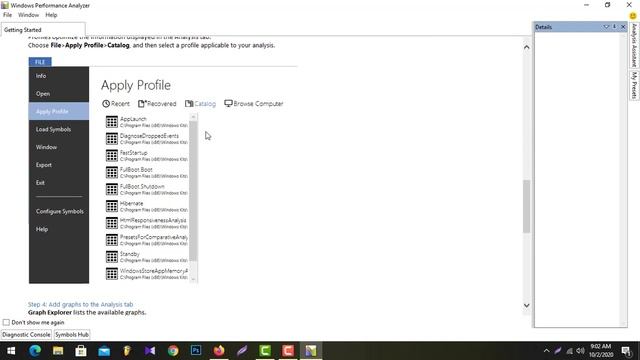Image resolution: width=640 pixels, height=360 pixels.
Task: Choose Exit in the dark sidebar
Action: point(40,183)
